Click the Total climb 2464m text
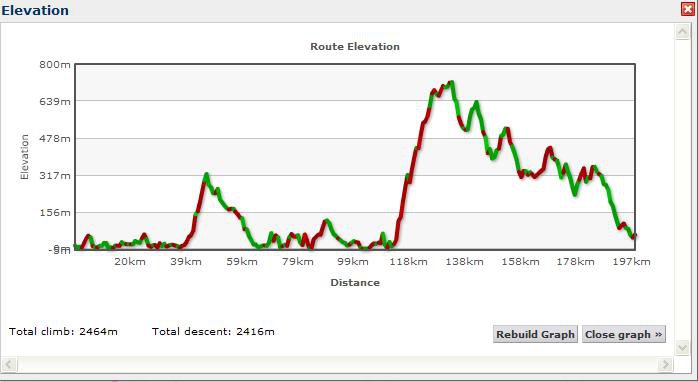Screen dimensions: 698x382 tap(63, 332)
